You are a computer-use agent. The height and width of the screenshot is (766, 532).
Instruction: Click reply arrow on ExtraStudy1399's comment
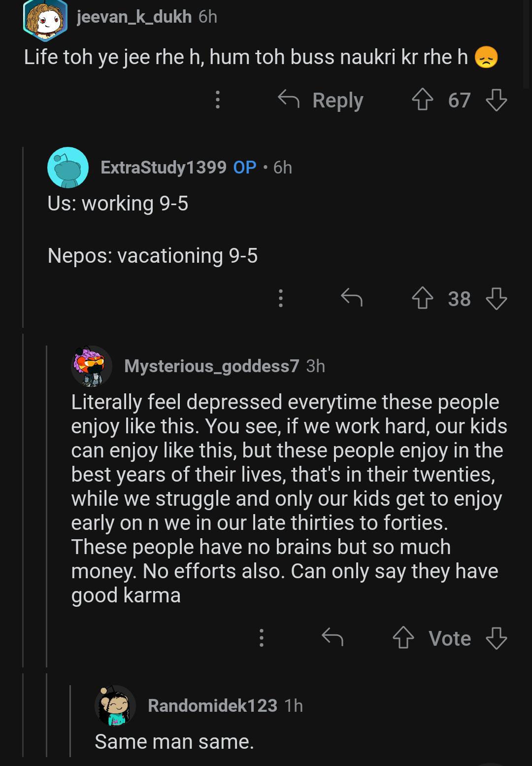coord(352,298)
